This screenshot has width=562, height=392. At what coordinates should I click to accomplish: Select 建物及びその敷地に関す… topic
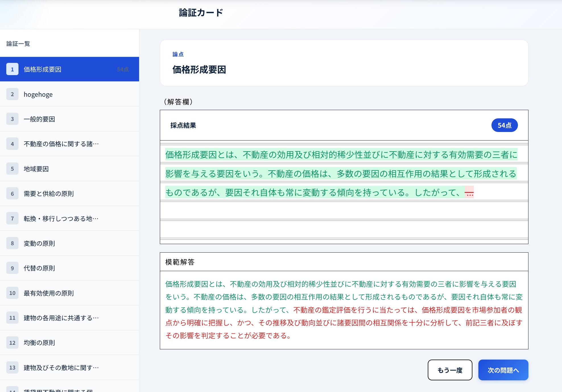[61, 368]
